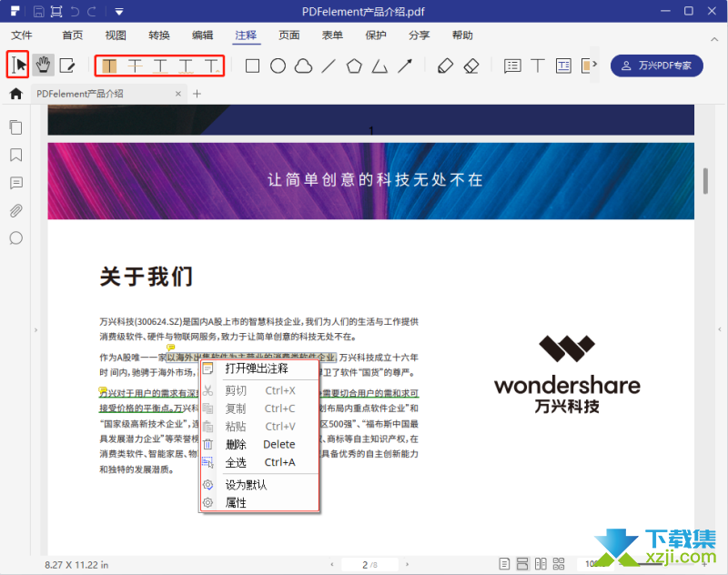
Task: Select the Connected lines tool
Action: (379, 66)
